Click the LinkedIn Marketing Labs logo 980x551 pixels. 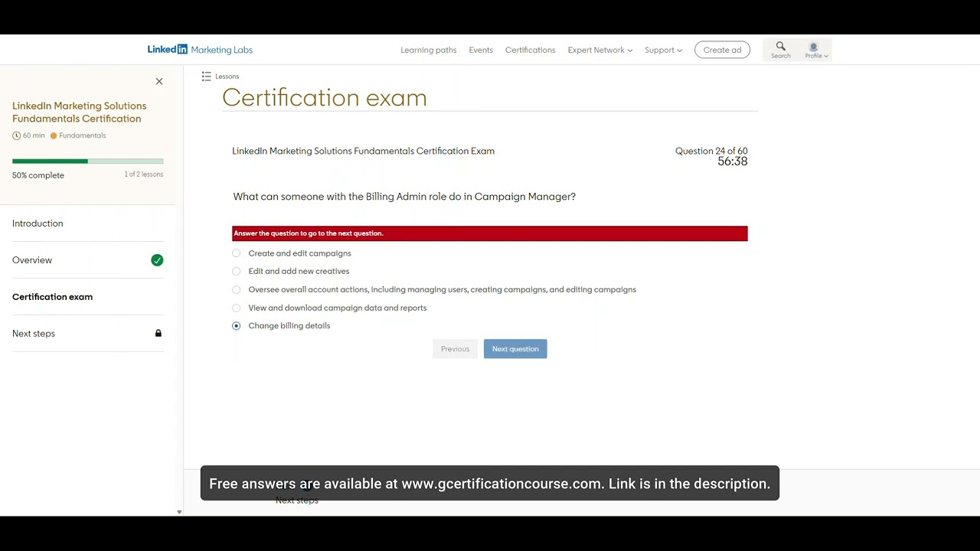(200, 50)
